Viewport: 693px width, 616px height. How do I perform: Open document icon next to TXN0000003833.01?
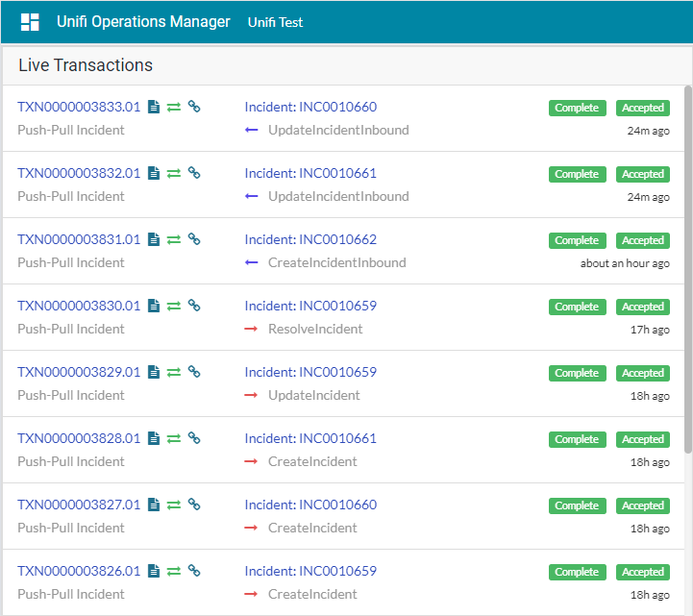pos(154,108)
